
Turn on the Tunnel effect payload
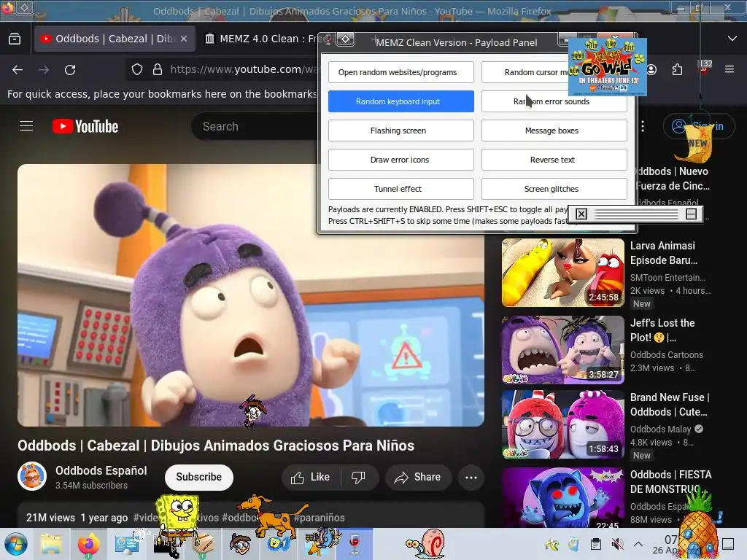click(400, 189)
